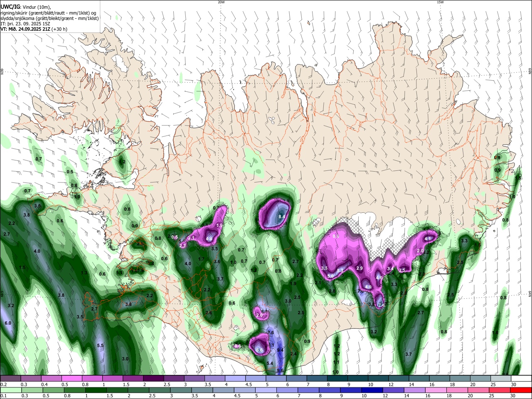Click the '14' label in the top legend row
The height and width of the screenshot is (399, 532).
(412, 384)
